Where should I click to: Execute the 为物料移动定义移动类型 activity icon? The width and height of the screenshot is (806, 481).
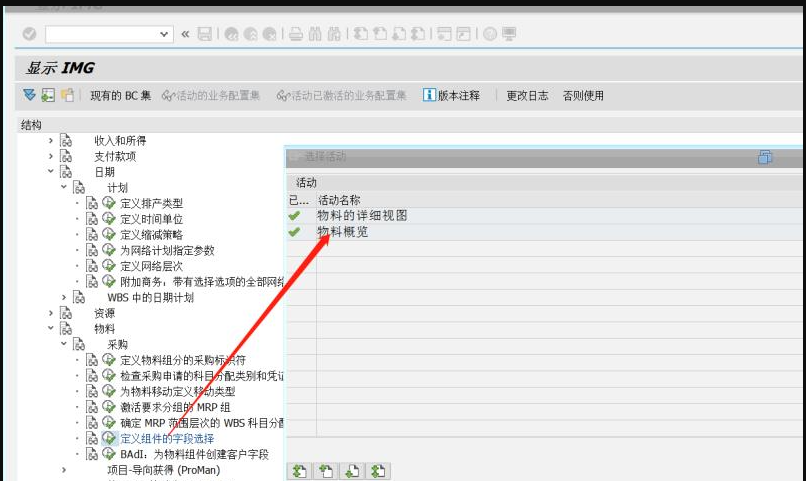coord(108,391)
